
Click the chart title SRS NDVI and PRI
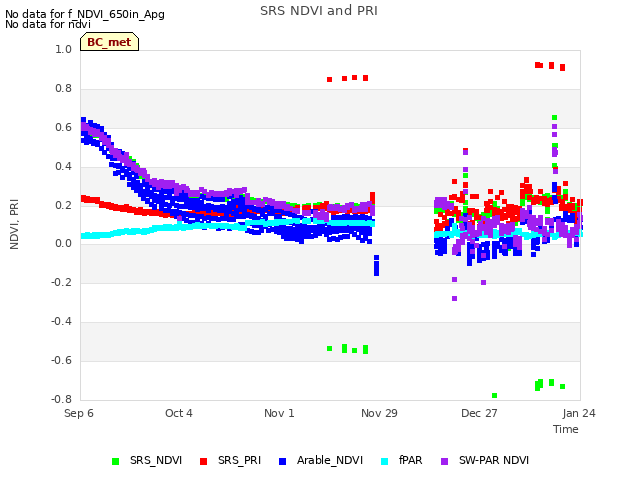[x=319, y=11]
